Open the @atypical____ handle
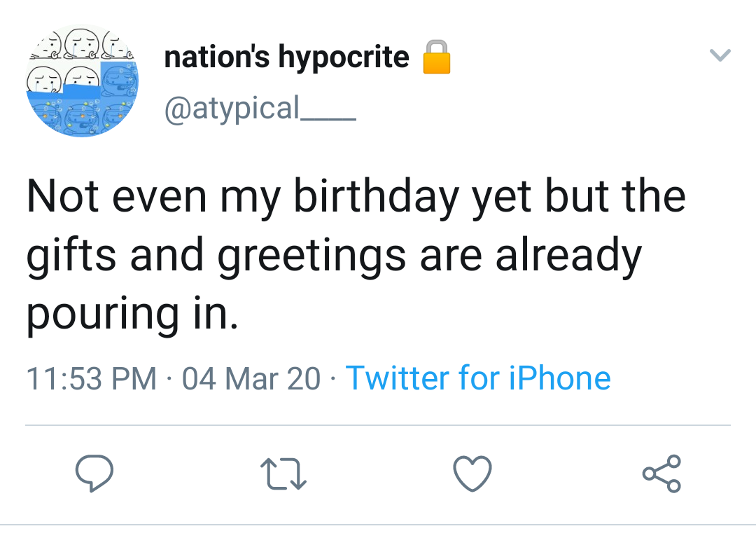The height and width of the screenshot is (538, 756). tap(260, 109)
